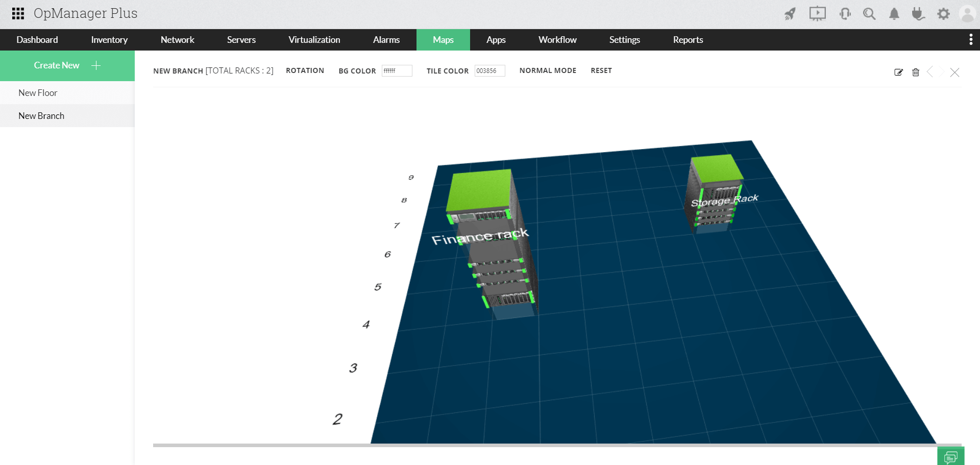Open the support headset icon

(845, 14)
